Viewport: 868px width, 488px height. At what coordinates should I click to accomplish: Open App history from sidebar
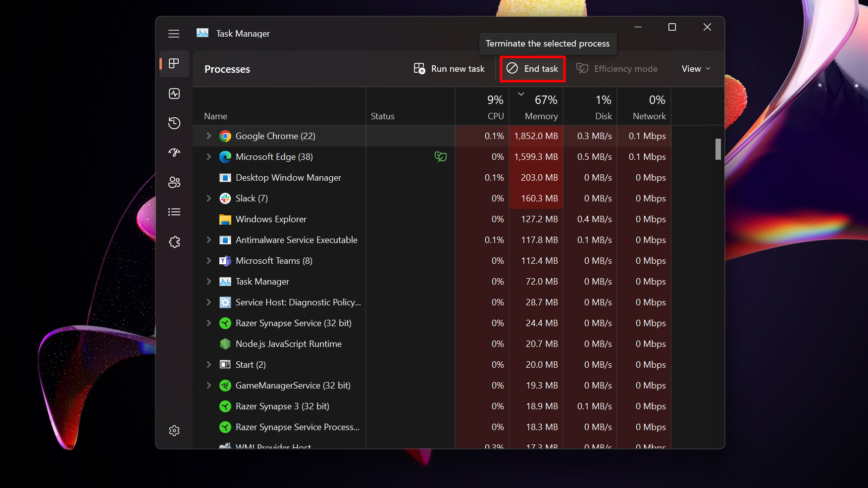click(174, 123)
